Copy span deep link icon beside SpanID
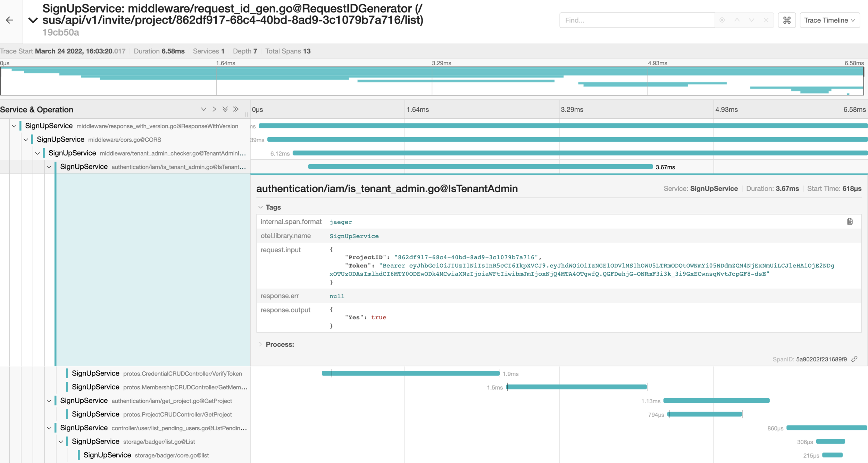Viewport: 868px width, 463px height. (x=854, y=359)
